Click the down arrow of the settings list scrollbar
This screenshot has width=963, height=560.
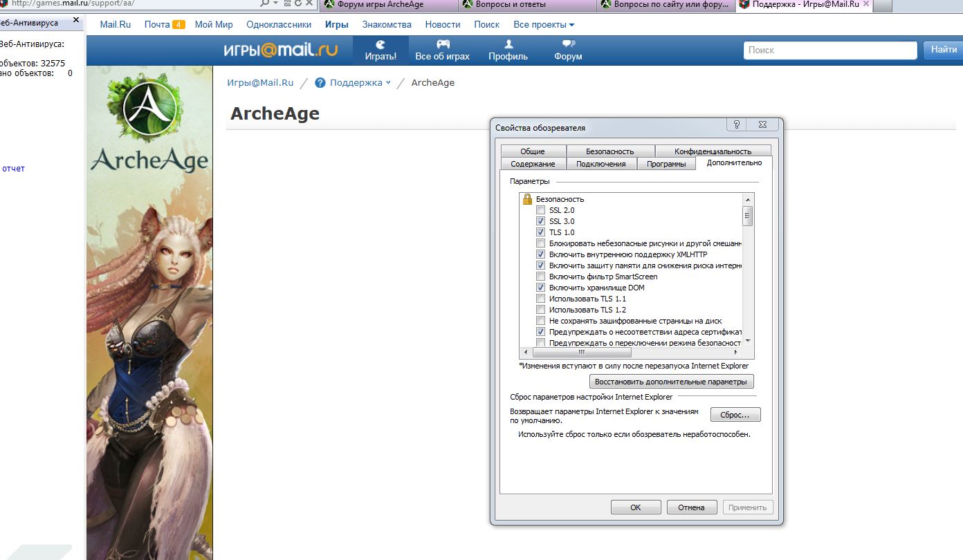(748, 342)
